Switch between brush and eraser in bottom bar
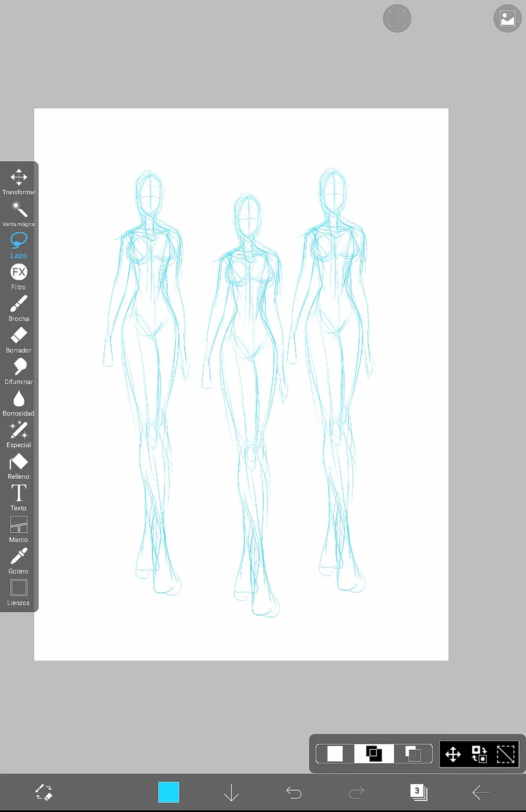 click(x=44, y=792)
